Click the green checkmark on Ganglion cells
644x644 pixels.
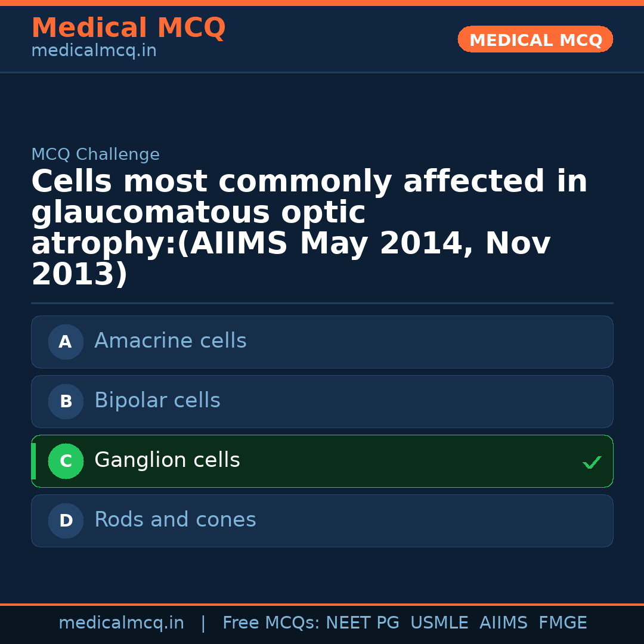[x=592, y=462]
